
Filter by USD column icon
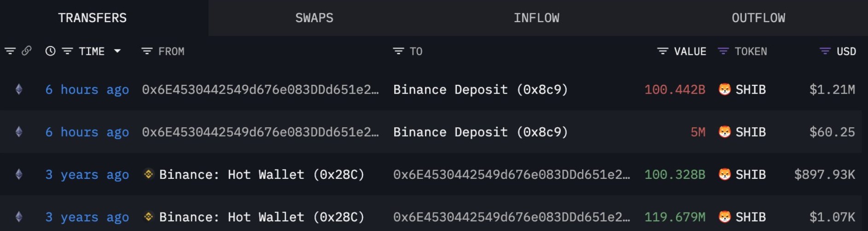point(825,51)
